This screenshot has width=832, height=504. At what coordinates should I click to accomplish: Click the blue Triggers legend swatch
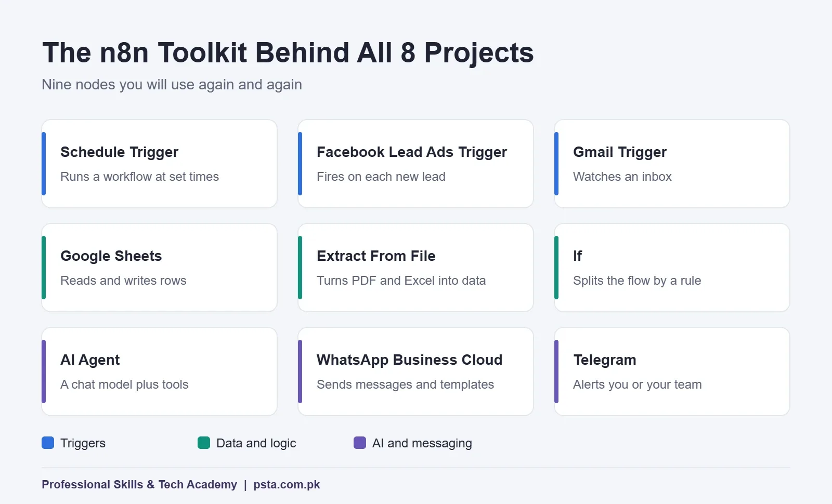point(48,443)
